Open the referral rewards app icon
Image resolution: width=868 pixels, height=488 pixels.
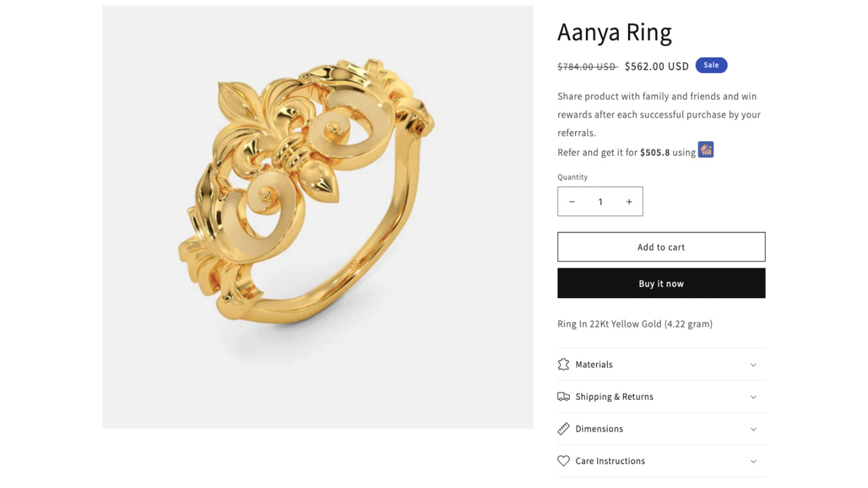pos(705,149)
